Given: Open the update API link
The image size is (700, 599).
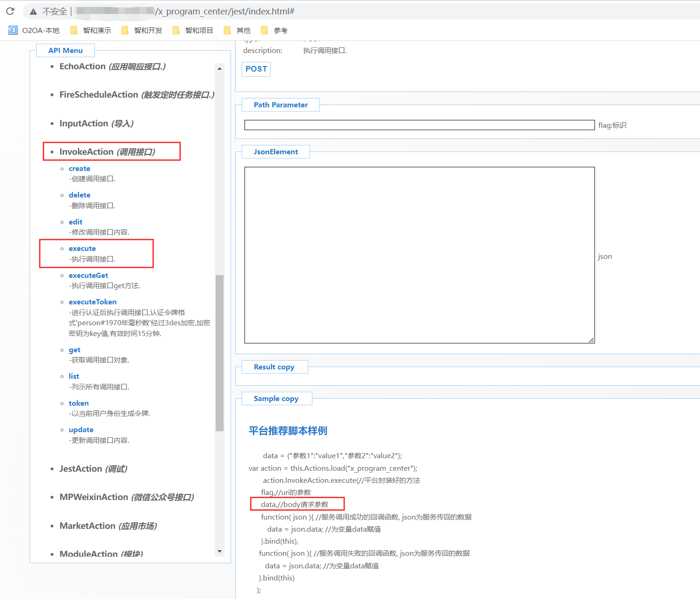Looking at the screenshot, I should pyautogui.click(x=81, y=430).
